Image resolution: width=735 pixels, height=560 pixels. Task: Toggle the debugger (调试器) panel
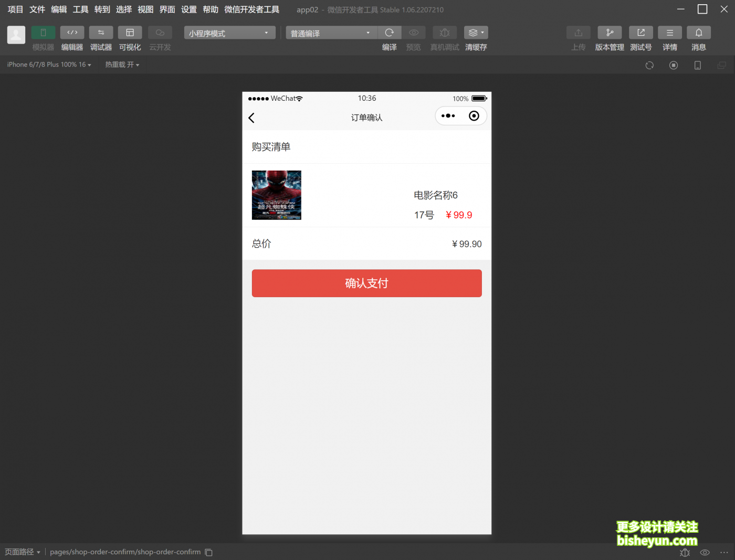click(101, 33)
